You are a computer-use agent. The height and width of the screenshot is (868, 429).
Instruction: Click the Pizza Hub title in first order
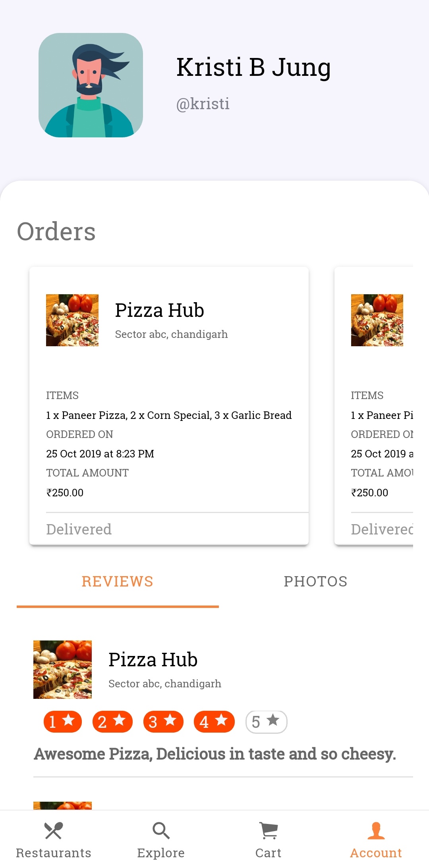[x=159, y=311]
